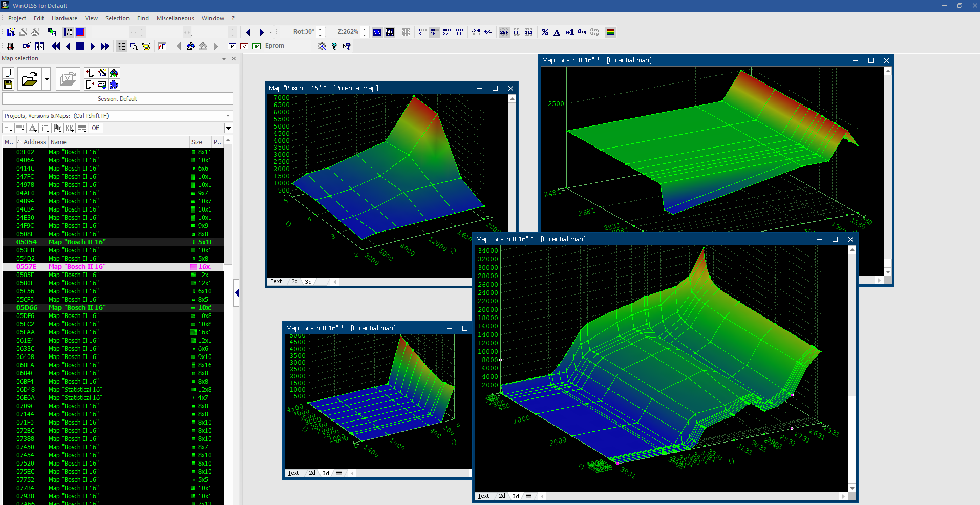Image resolution: width=980 pixels, height=505 pixels.
Task: Click the Session: Default button
Action: pos(117,99)
